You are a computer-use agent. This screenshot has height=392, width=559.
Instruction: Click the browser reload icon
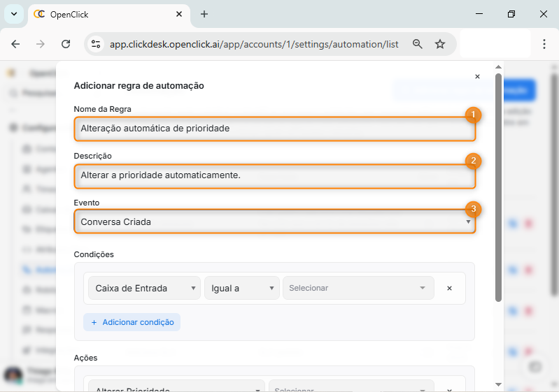66,44
